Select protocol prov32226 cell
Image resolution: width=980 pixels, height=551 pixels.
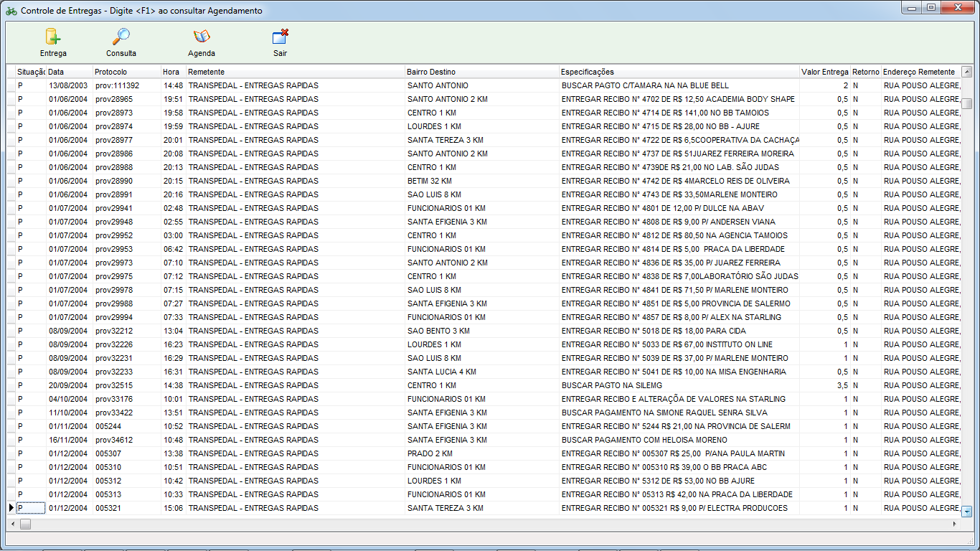pos(127,344)
